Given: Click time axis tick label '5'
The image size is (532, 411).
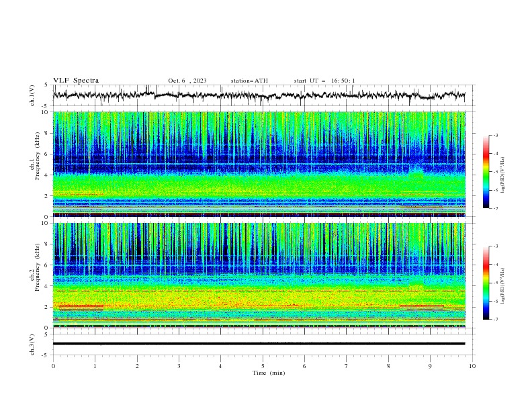Looking at the screenshot, I should pyautogui.click(x=263, y=366).
